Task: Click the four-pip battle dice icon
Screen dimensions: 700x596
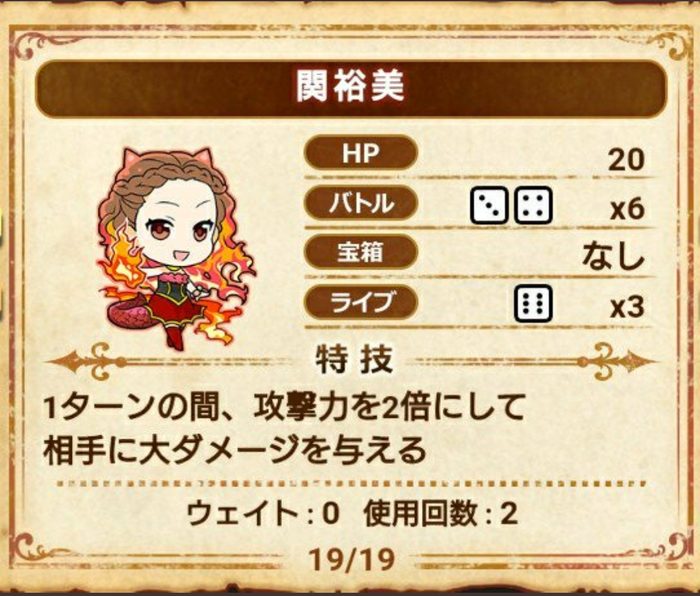Action: point(533,205)
